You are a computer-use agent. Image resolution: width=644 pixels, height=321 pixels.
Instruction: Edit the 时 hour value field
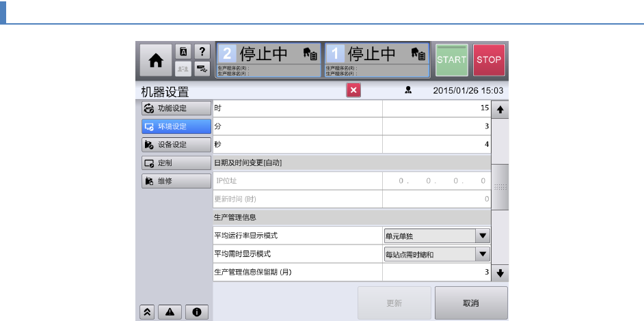437,109
